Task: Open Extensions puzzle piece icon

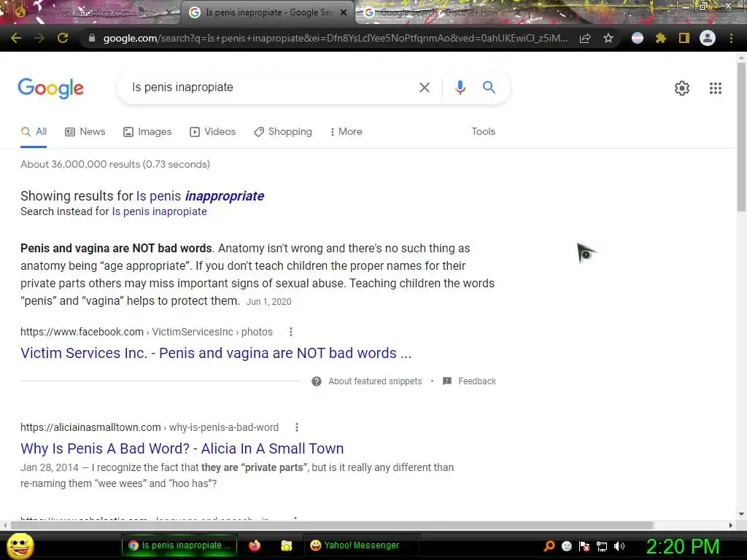Action: 661,38
